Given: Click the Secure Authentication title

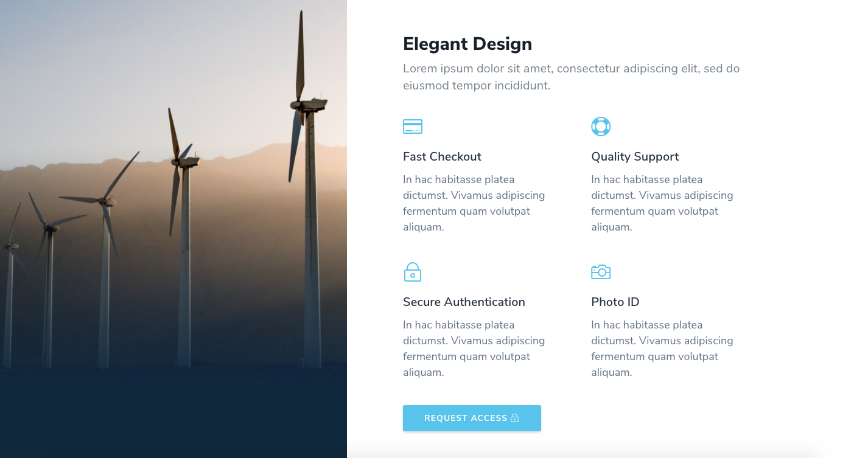Looking at the screenshot, I should [x=464, y=302].
